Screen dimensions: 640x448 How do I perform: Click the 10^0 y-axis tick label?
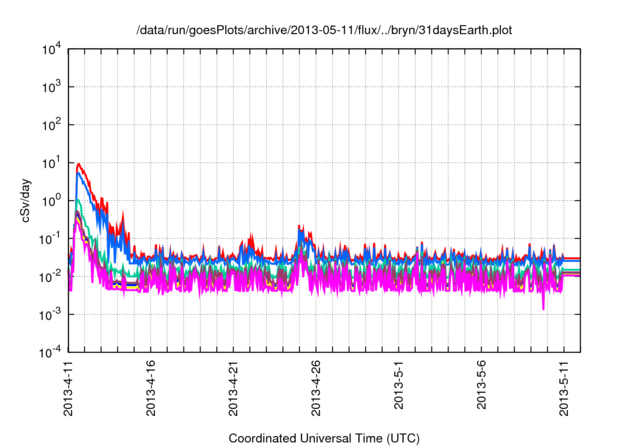click(x=49, y=201)
